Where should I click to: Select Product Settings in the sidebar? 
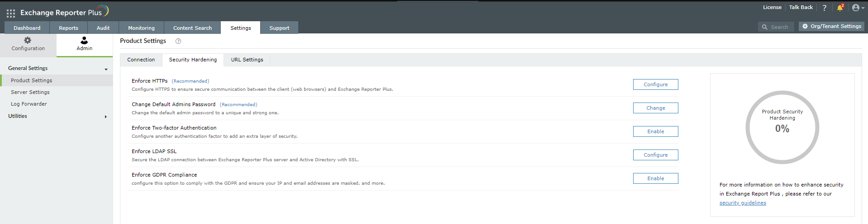pyautogui.click(x=57, y=80)
